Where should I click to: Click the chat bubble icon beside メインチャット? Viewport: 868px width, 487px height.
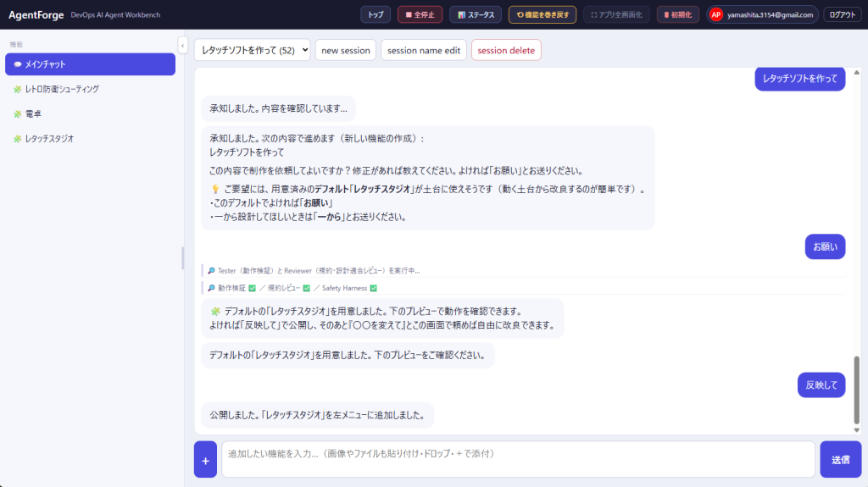pyautogui.click(x=18, y=64)
